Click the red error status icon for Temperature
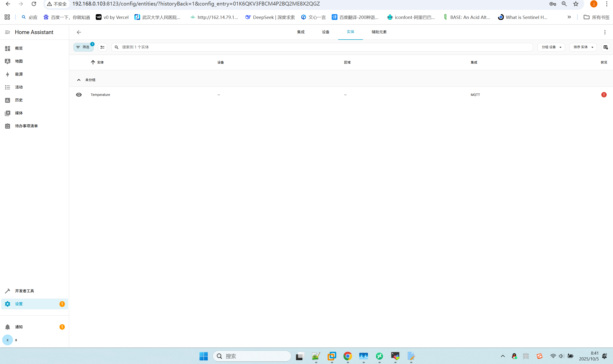613x364 pixels. coord(604,95)
